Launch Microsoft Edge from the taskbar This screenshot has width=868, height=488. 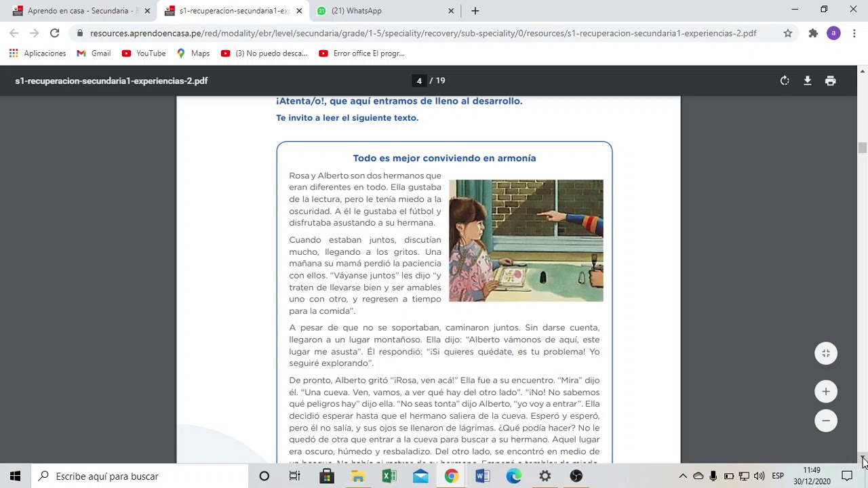514,476
